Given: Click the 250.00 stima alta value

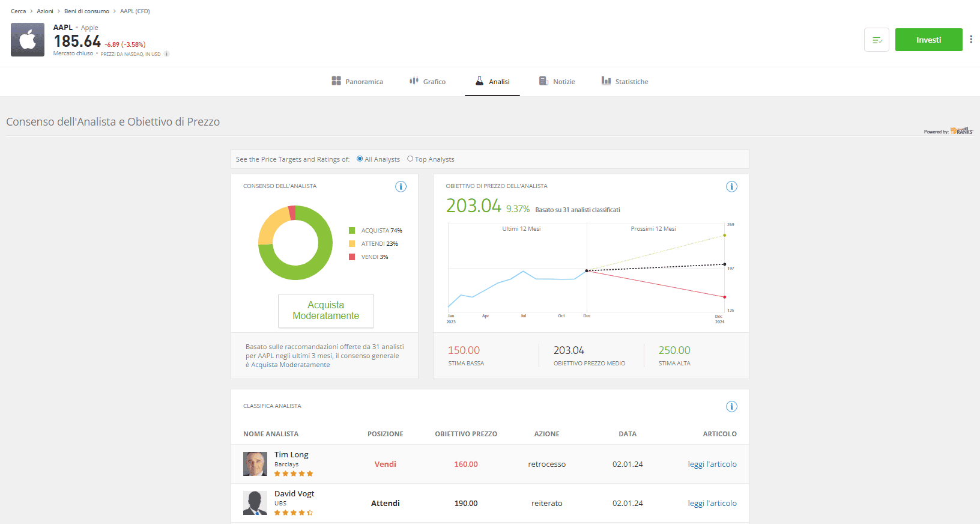Looking at the screenshot, I should 674,350.
